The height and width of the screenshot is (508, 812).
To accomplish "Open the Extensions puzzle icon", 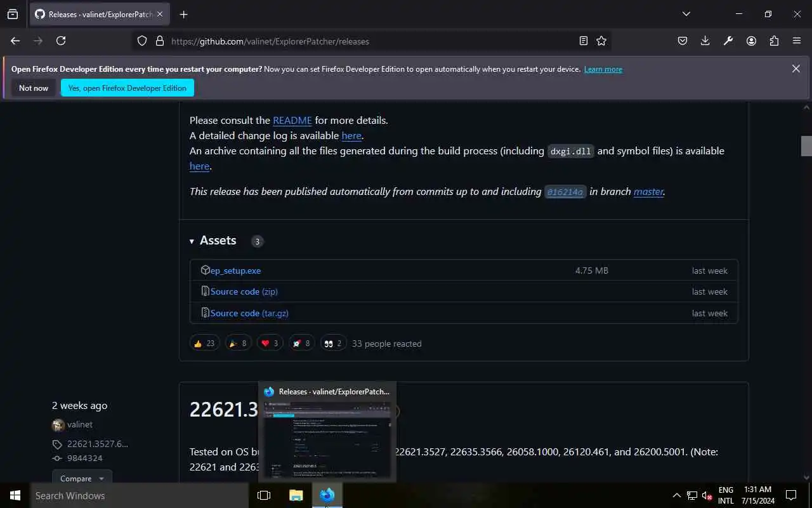I will (x=774, y=41).
